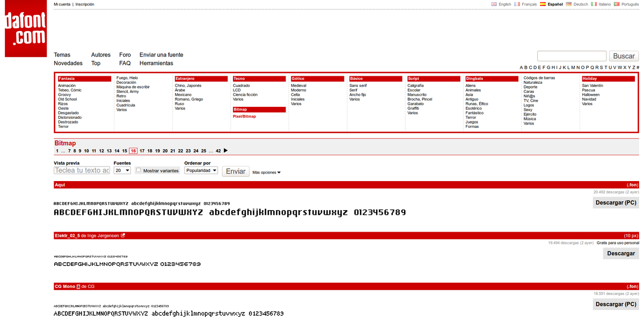Image resolution: width=644 pixels, height=317 pixels.
Task: Select the Français flag
Action: tap(517, 4)
